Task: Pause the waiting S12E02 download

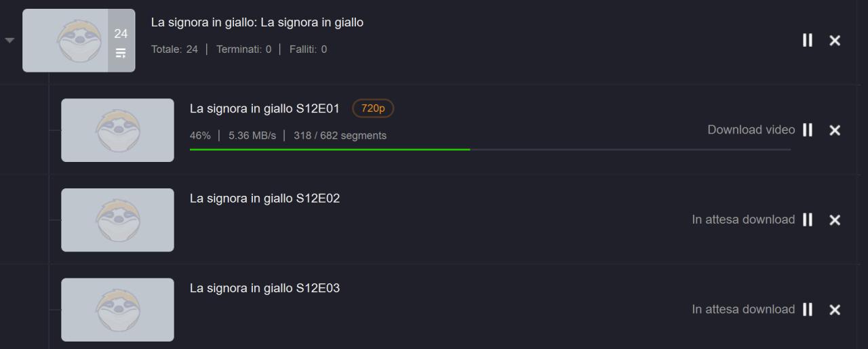Action: pos(807,220)
